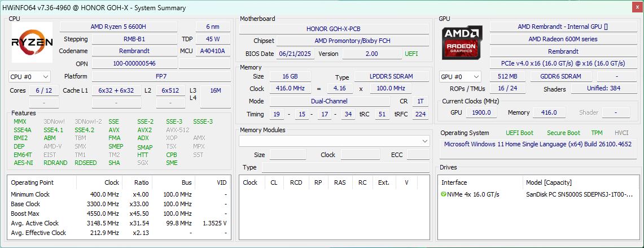644x248 pixels.
Task: Click the UEFI Boot status label
Action: (520, 133)
